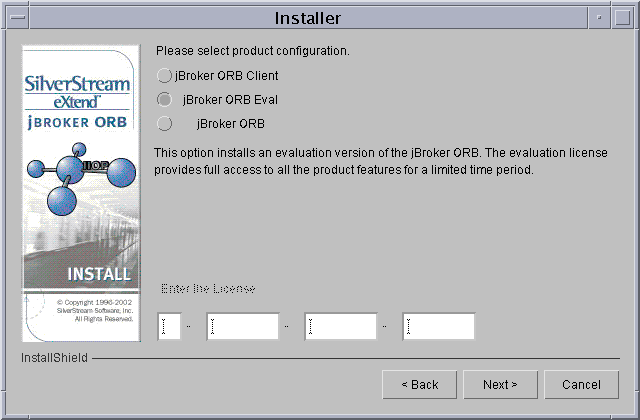Click the IIOP molecule graphic
640x420 pixels.
81,178
